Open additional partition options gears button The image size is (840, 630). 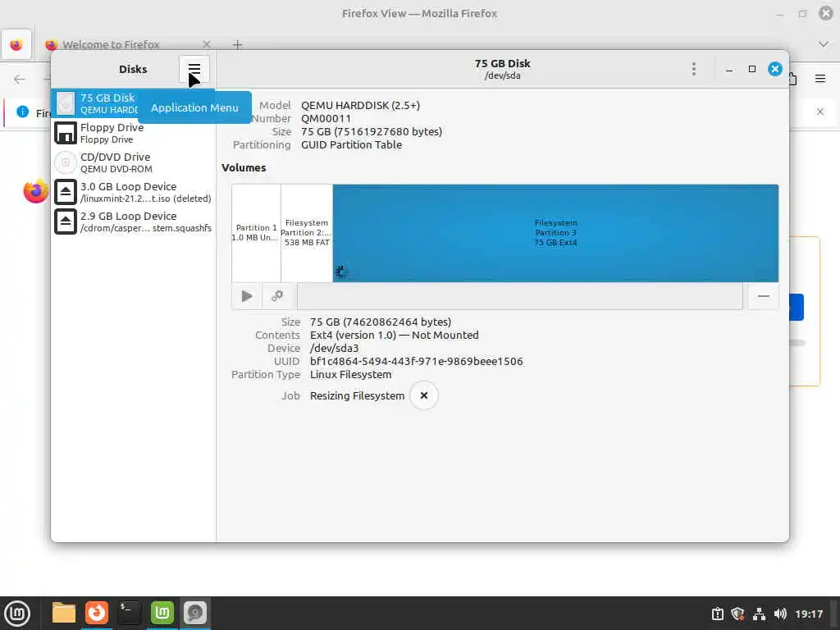click(277, 296)
